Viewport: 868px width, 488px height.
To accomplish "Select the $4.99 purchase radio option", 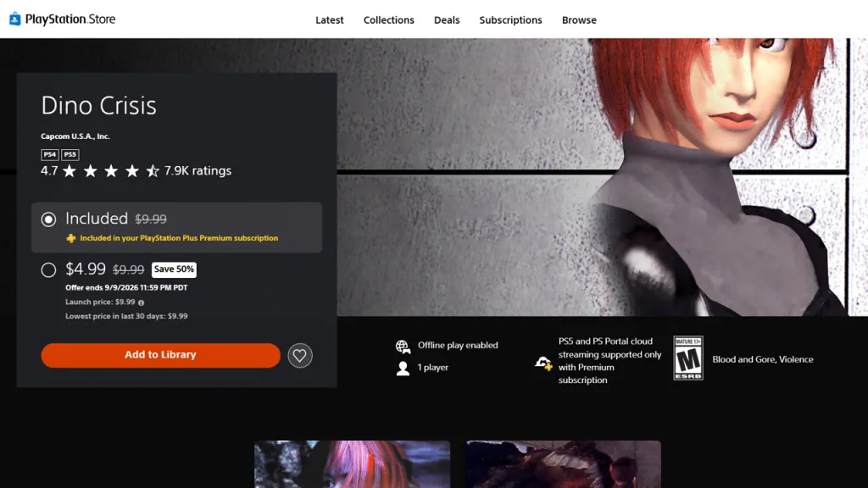I will (x=48, y=269).
